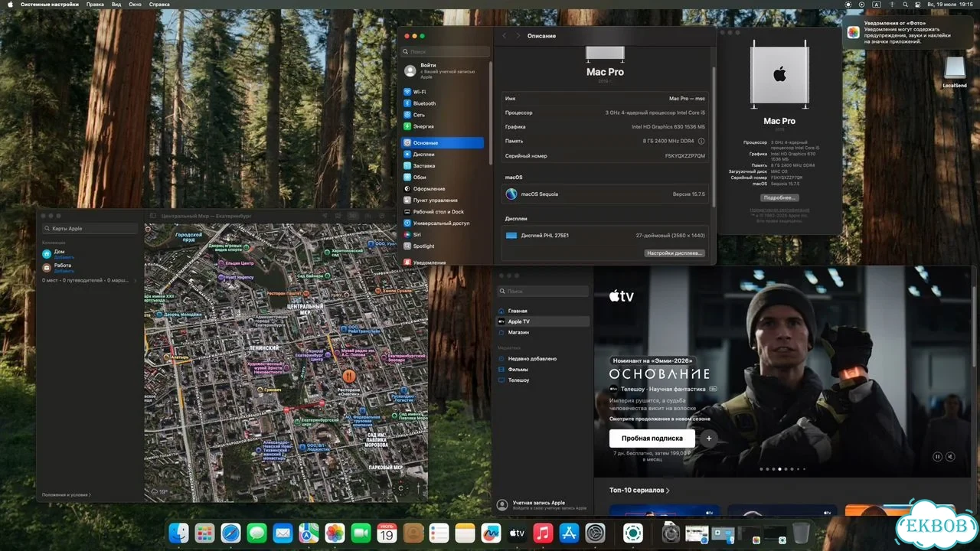Open Finder from the Dock
980x551 pixels.
pyautogui.click(x=178, y=533)
